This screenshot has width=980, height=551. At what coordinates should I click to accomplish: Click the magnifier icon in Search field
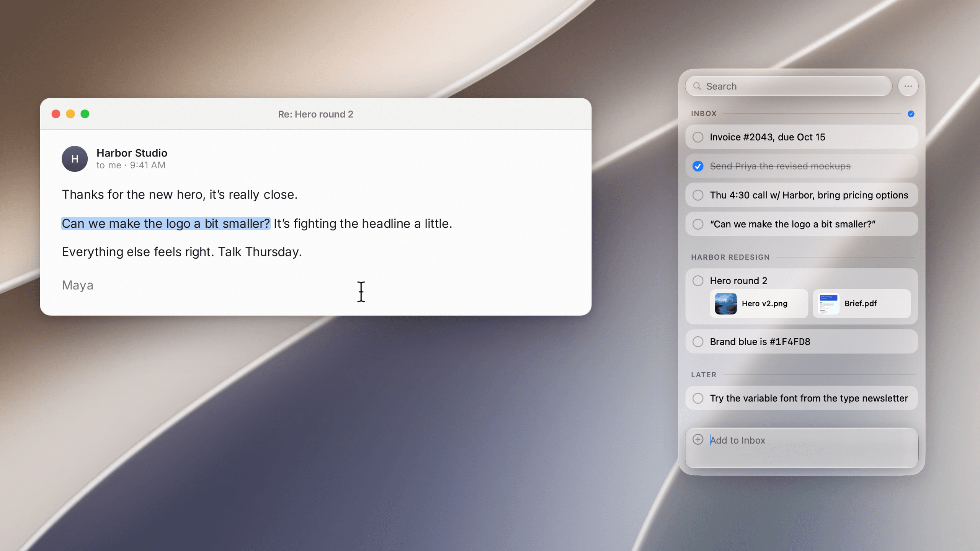[x=697, y=86]
